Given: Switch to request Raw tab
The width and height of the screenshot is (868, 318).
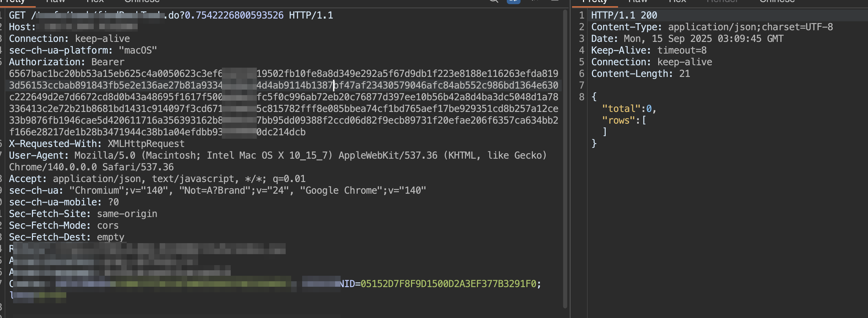Looking at the screenshot, I should pyautogui.click(x=55, y=1).
